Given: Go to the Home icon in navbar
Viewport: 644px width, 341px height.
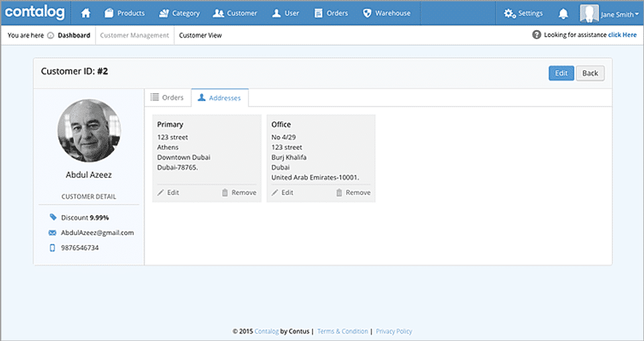Looking at the screenshot, I should click(85, 13).
